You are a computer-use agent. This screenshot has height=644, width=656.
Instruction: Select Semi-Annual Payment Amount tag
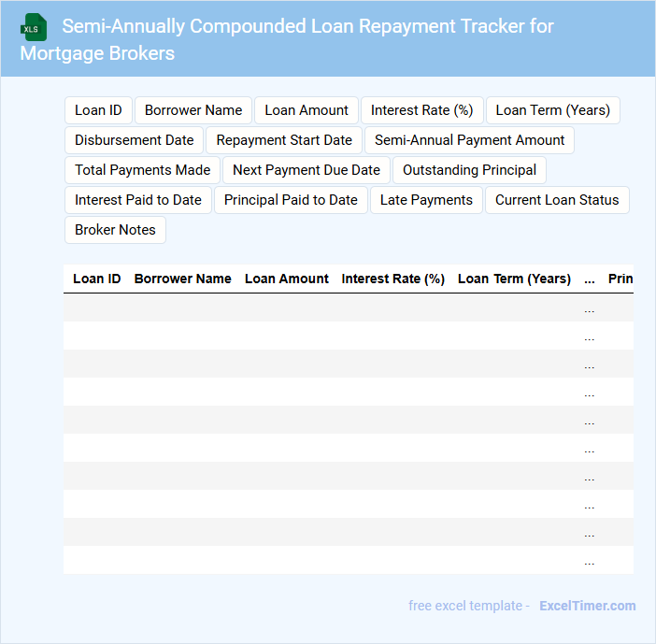point(469,140)
